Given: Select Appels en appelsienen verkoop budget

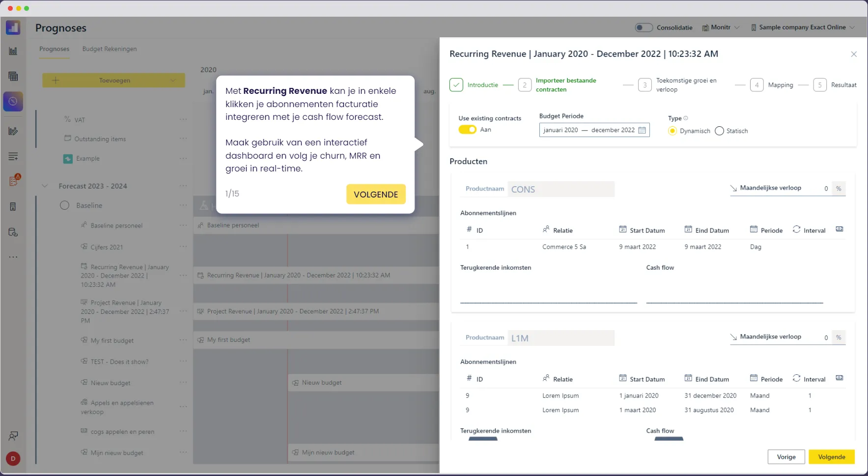Looking at the screenshot, I should coord(117,407).
